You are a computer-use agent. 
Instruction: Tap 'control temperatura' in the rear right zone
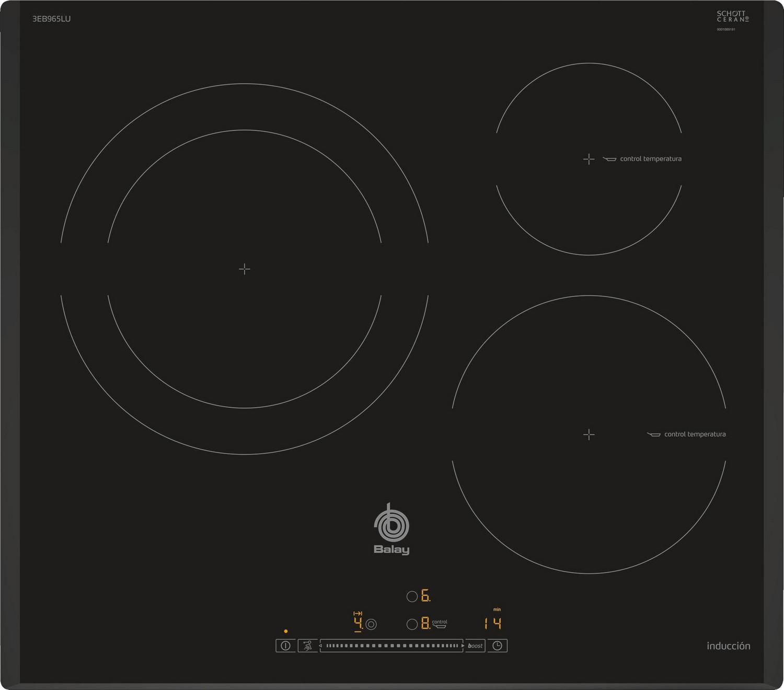click(x=651, y=159)
